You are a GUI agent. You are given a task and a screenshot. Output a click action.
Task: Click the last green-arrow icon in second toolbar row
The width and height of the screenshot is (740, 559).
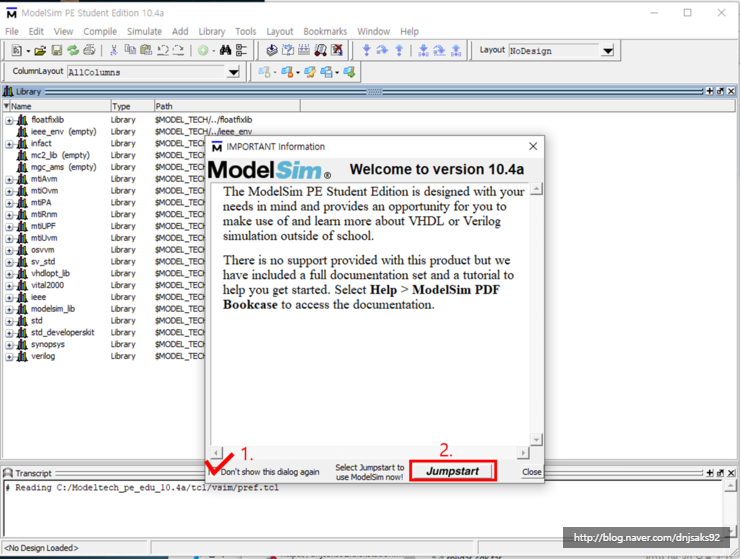[349, 72]
